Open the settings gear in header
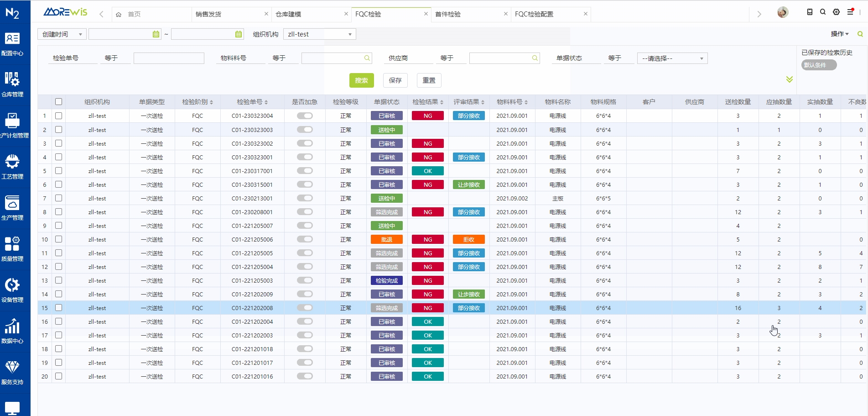The width and height of the screenshot is (868, 416). tap(836, 12)
